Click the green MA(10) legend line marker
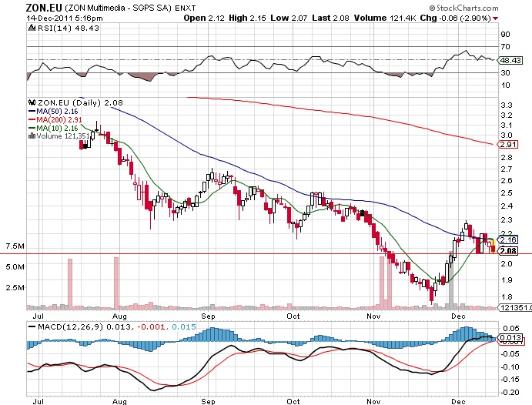This screenshot has height=405, width=532. click(32, 129)
